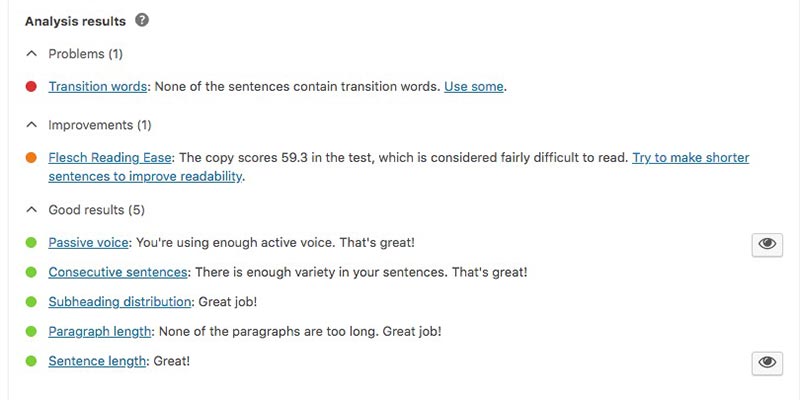Screen dimensions: 800x400
Task: Collapse the Improvements (1) section chevron
Action: [x=32, y=125]
